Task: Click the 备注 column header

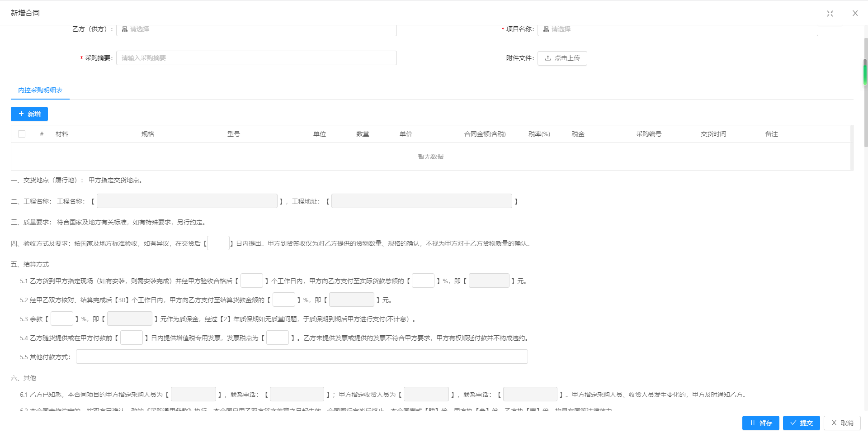Action: (772, 134)
